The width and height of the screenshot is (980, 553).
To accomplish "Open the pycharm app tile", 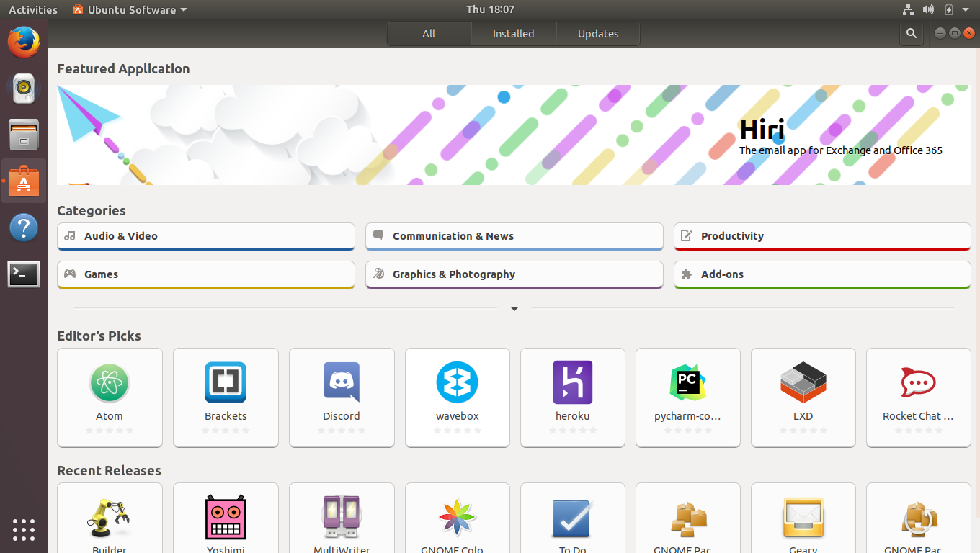I will pos(688,397).
